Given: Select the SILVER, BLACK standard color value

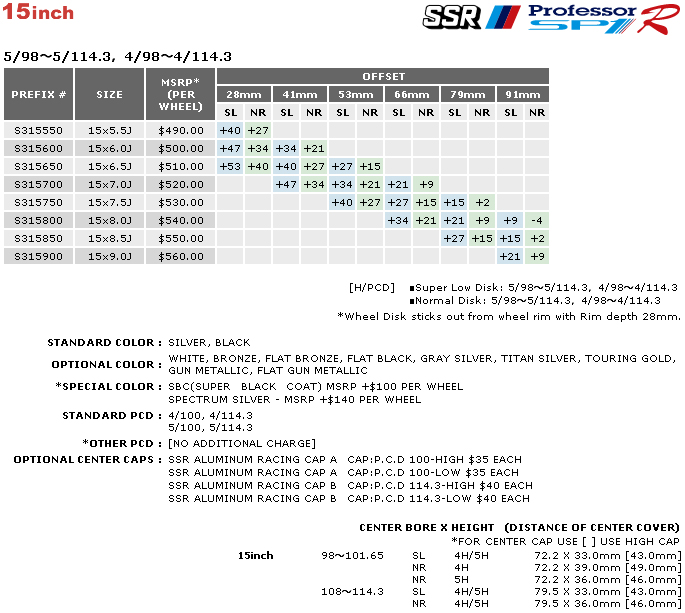Looking at the screenshot, I should tap(209, 343).
